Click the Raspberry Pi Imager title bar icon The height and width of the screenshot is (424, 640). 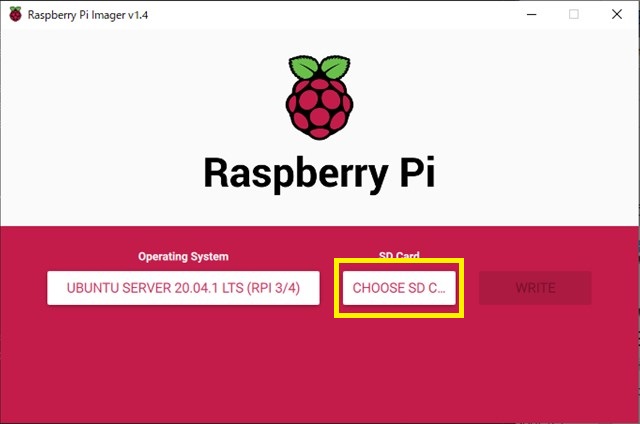(16, 14)
